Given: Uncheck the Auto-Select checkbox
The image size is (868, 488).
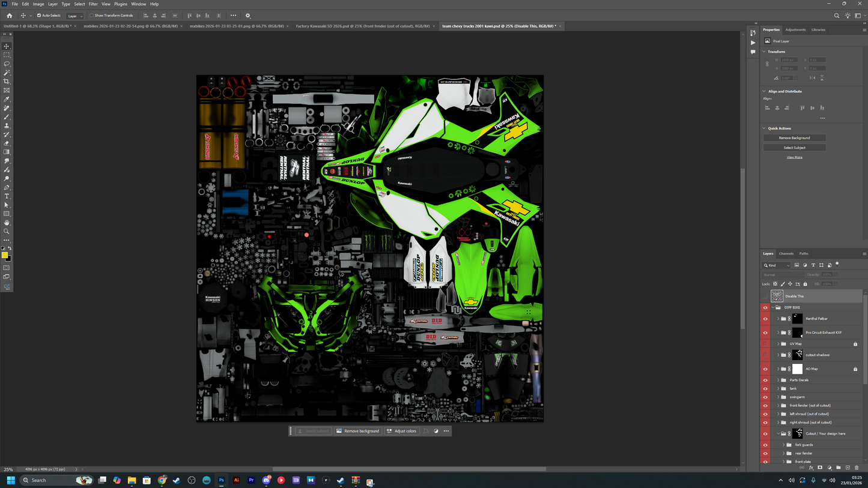Looking at the screenshot, I should pyautogui.click(x=39, y=16).
